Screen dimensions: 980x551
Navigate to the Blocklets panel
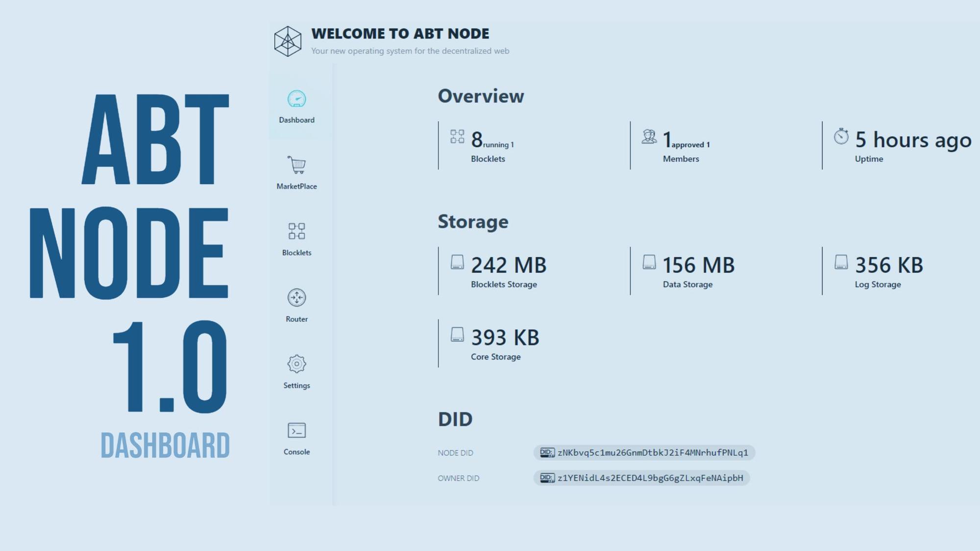tap(296, 239)
